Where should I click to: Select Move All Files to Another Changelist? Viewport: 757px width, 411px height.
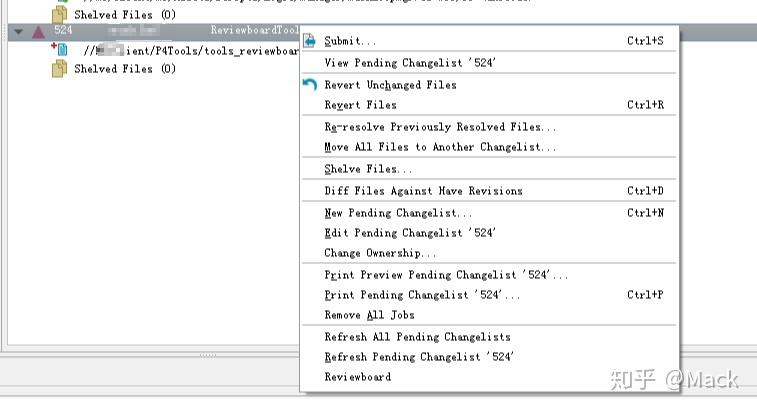coord(440,147)
